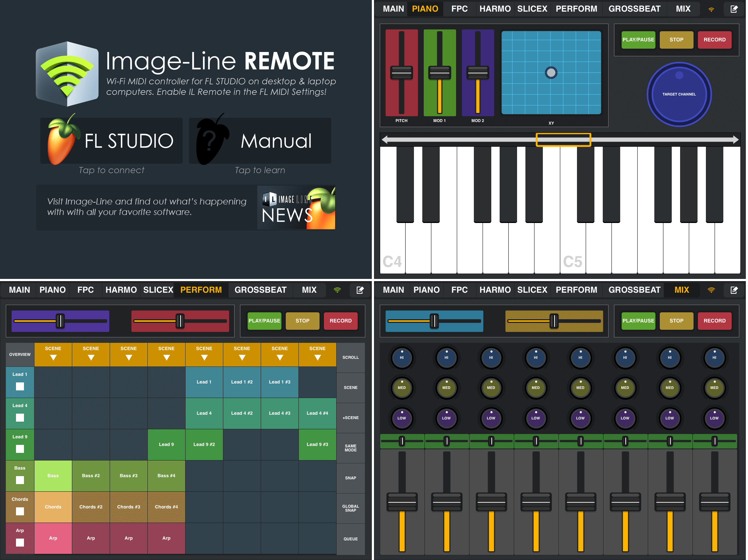The height and width of the screenshot is (560, 748).
Task: Click the green Wi-Fi icon in Perform panel
Action: [337, 290]
